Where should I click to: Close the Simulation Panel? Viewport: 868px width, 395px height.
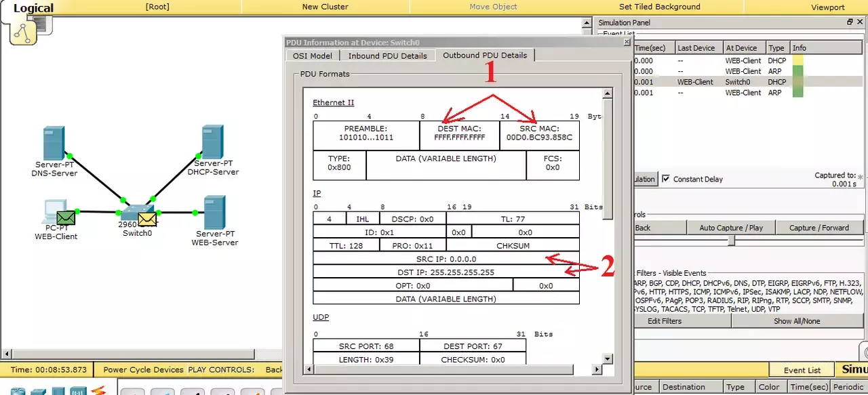tap(861, 22)
